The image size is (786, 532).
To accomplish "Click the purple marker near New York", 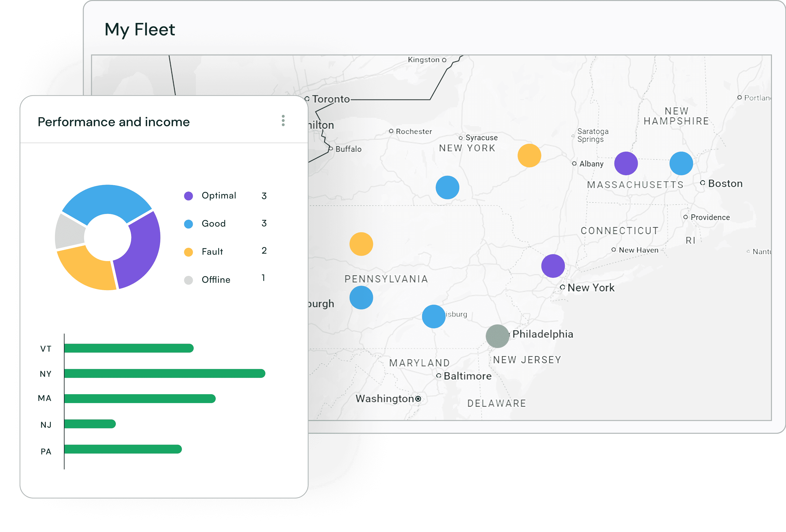I will pyautogui.click(x=553, y=266).
